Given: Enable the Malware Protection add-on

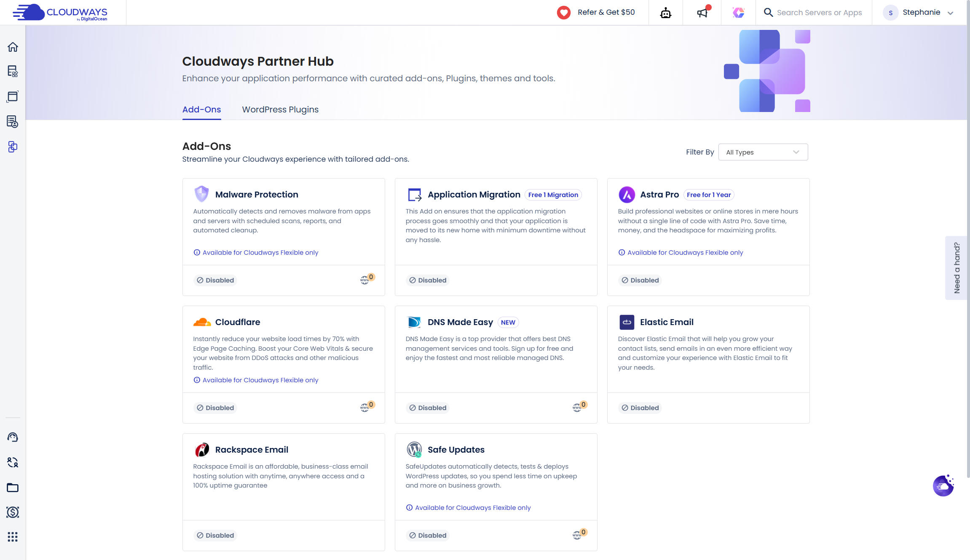Looking at the screenshot, I should [215, 280].
